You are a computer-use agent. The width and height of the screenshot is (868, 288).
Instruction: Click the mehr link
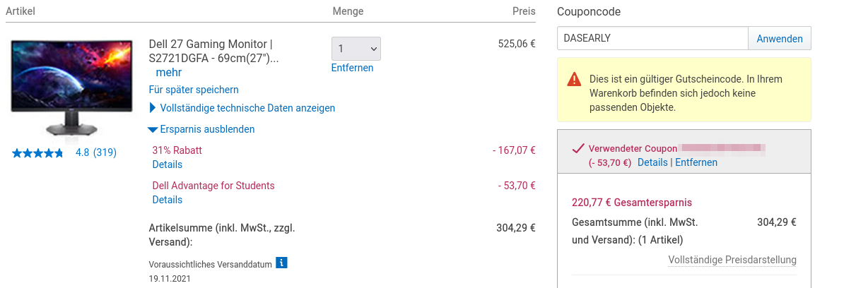coord(169,72)
